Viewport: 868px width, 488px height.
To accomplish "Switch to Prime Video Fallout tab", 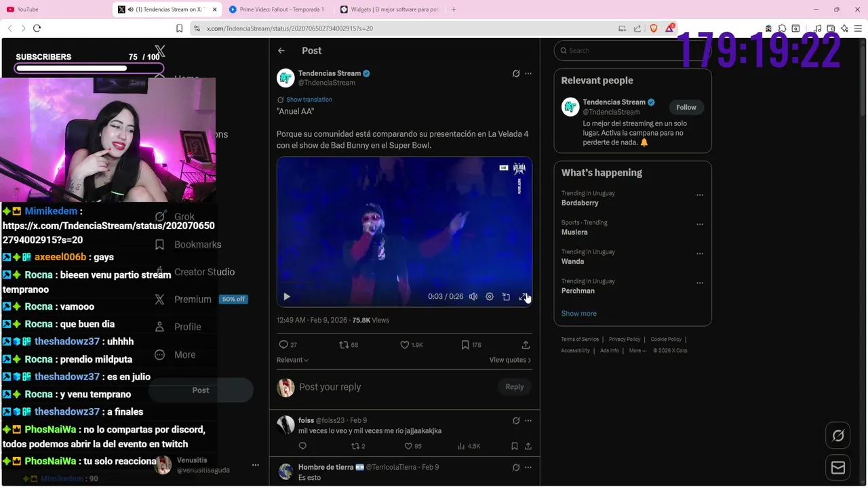I will pos(278,9).
